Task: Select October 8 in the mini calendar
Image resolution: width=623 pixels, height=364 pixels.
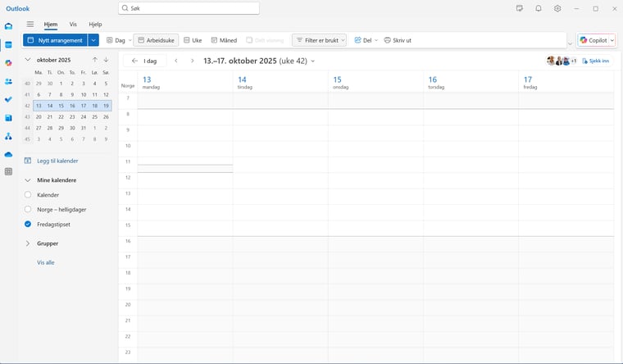Action: point(61,94)
